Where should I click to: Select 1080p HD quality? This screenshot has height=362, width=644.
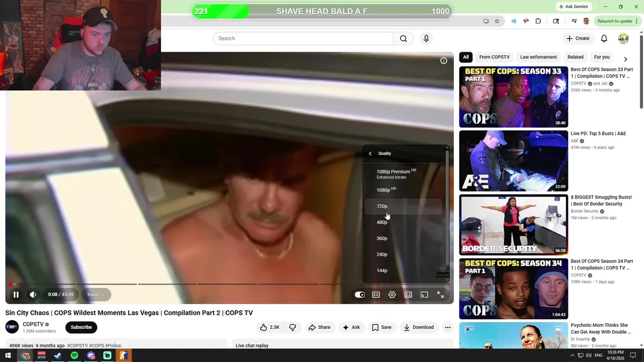pyautogui.click(x=404, y=190)
